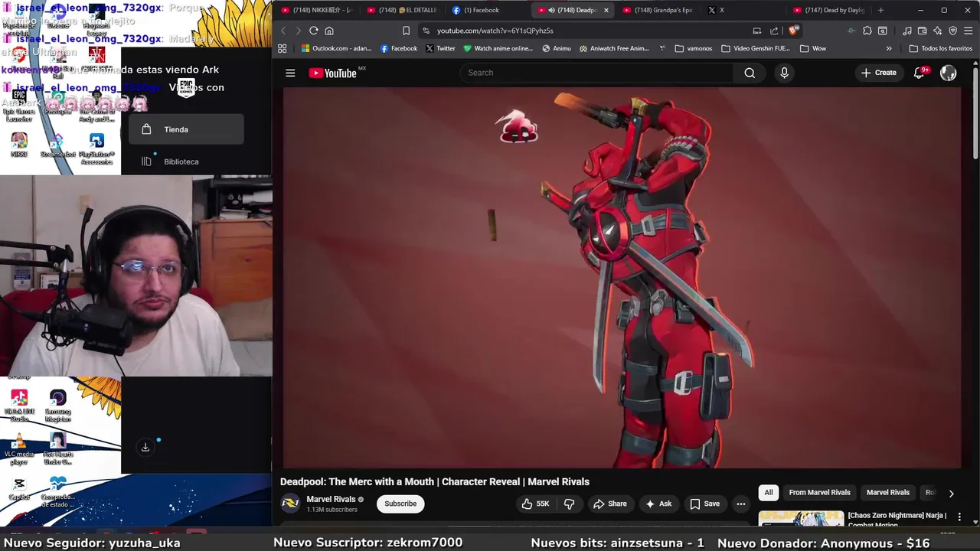Open Chaos Zero Nightmare recommended video thumbnail
The image size is (980, 551).
click(801, 519)
